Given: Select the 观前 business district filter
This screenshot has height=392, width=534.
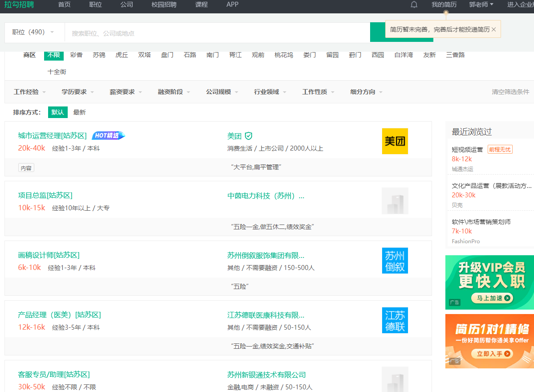Looking at the screenshot, I should click(258, 55).
